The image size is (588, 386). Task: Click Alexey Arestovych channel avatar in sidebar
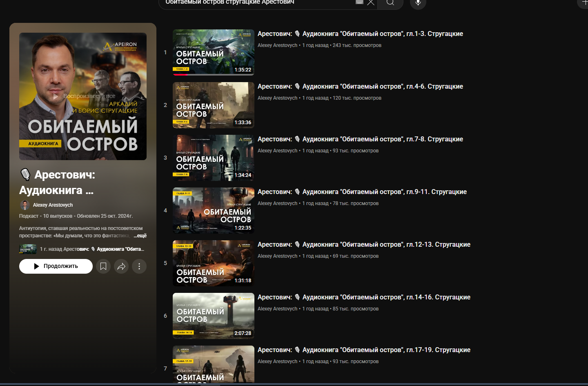coord(25,205)
